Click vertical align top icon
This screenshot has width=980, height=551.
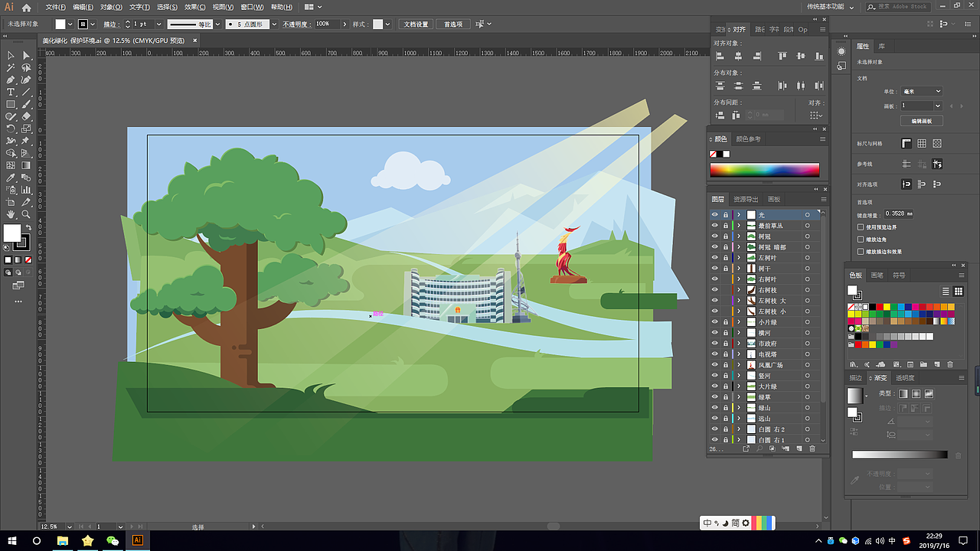click(x=782, y=56)
